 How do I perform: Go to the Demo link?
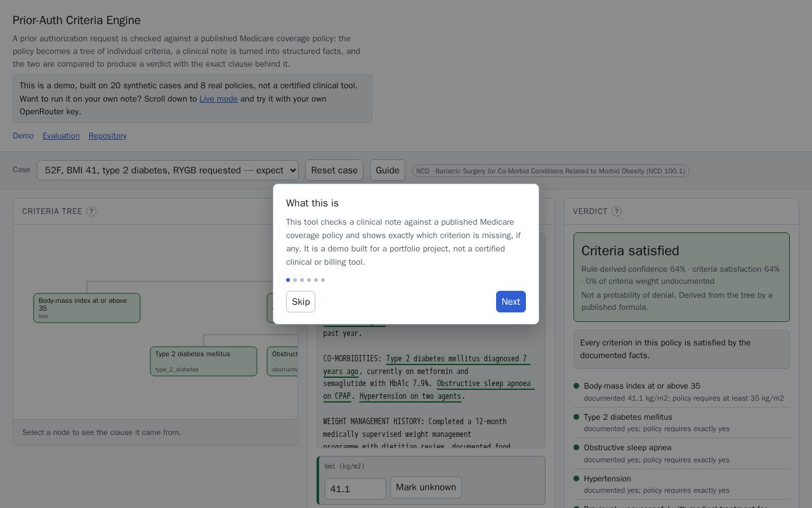coord(23,136)
